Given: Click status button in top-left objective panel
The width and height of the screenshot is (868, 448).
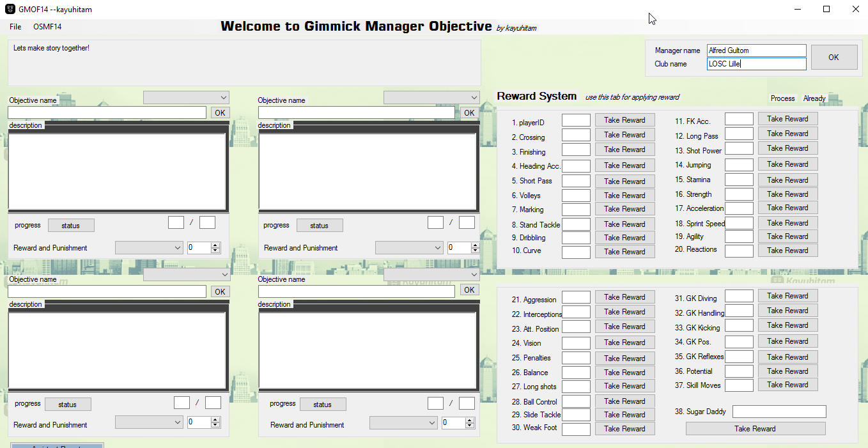Looking at the screenshot, I should (x=71, y=226).
